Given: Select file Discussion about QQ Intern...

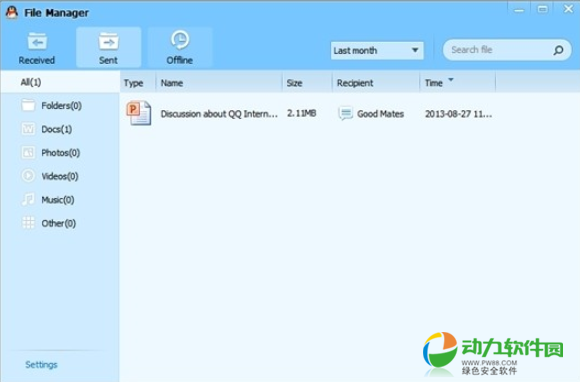Looking at the screenshot, I should pyautogui.click(x=219, y=114).
